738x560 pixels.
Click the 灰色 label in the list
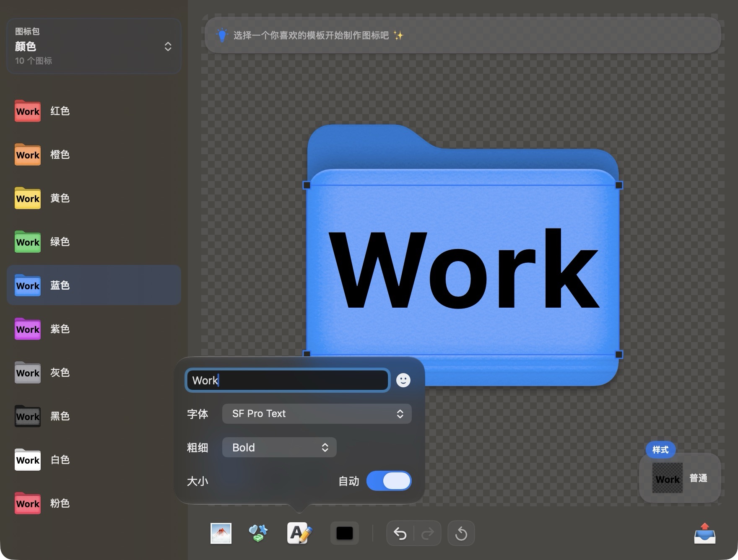(60, 373)
